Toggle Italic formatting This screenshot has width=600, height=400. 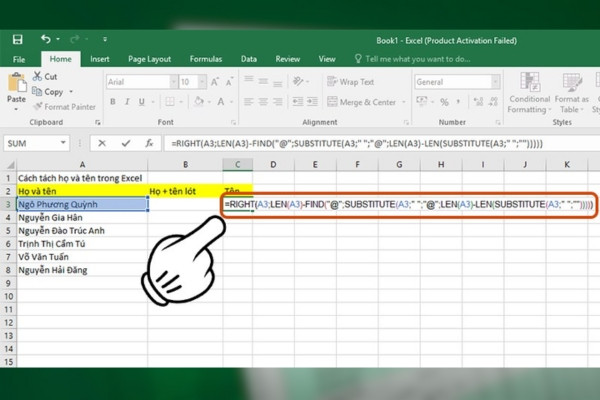pos(127,102)
